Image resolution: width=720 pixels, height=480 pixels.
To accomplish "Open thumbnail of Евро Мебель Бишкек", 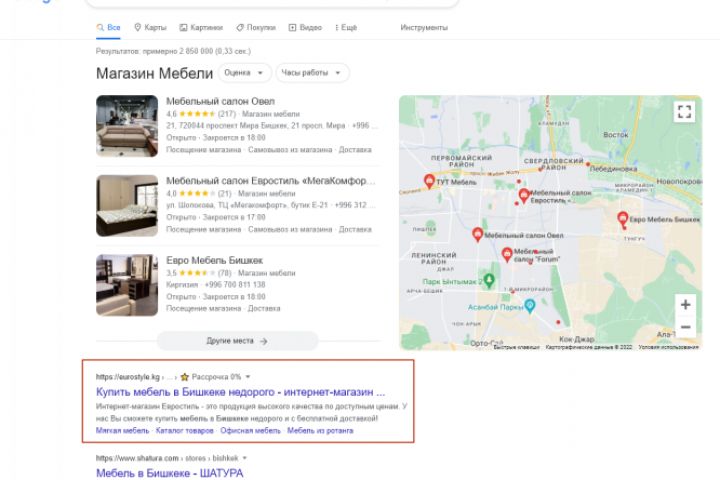I will tap(127, 285).
